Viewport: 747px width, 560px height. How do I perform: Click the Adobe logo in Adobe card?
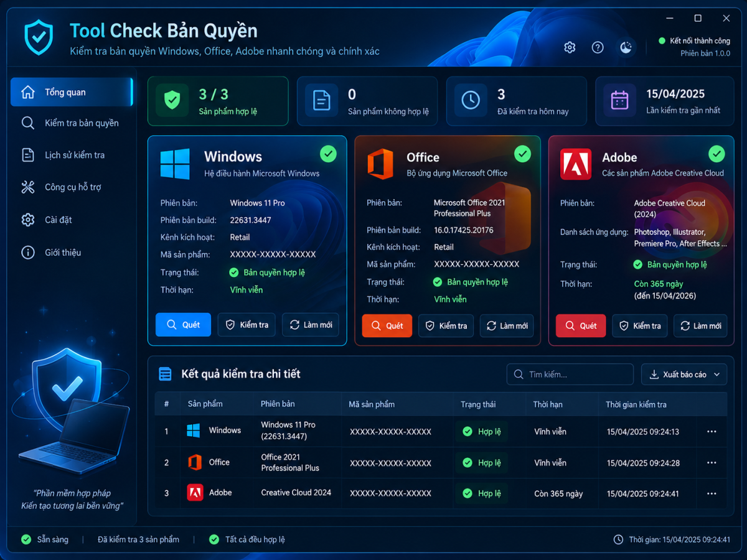click(576, 164)
